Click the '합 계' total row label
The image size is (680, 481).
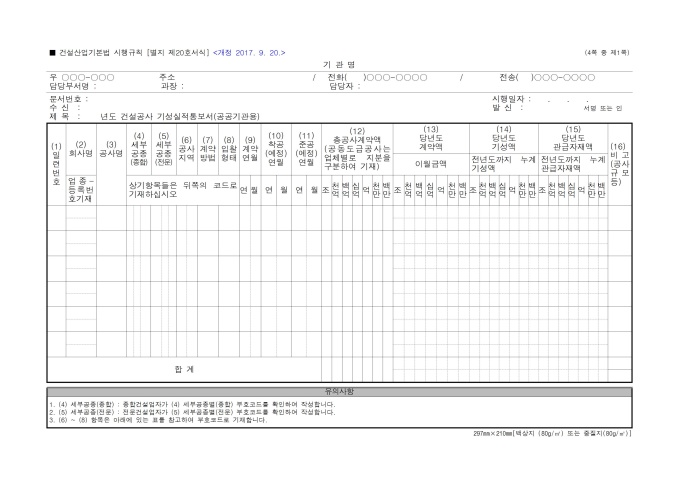(x=185, y=369)
